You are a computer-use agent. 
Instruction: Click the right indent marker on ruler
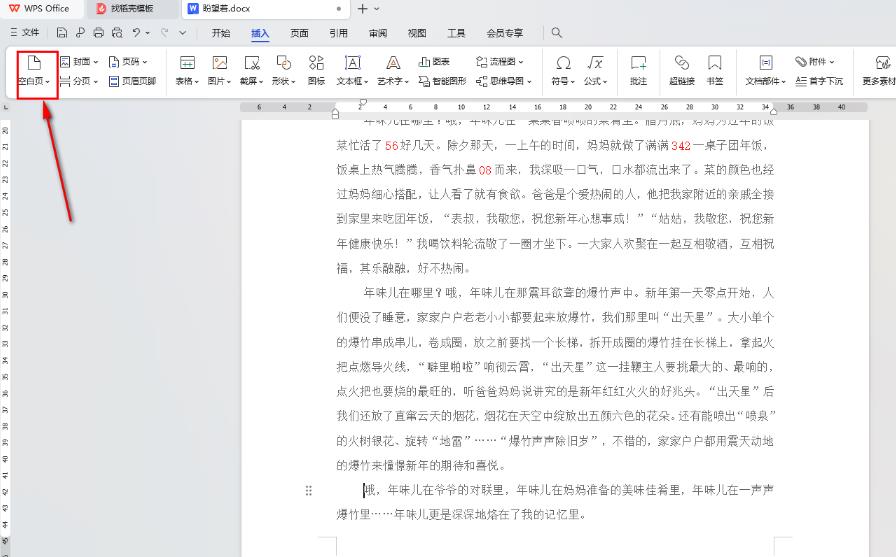(x=774, y=110)
